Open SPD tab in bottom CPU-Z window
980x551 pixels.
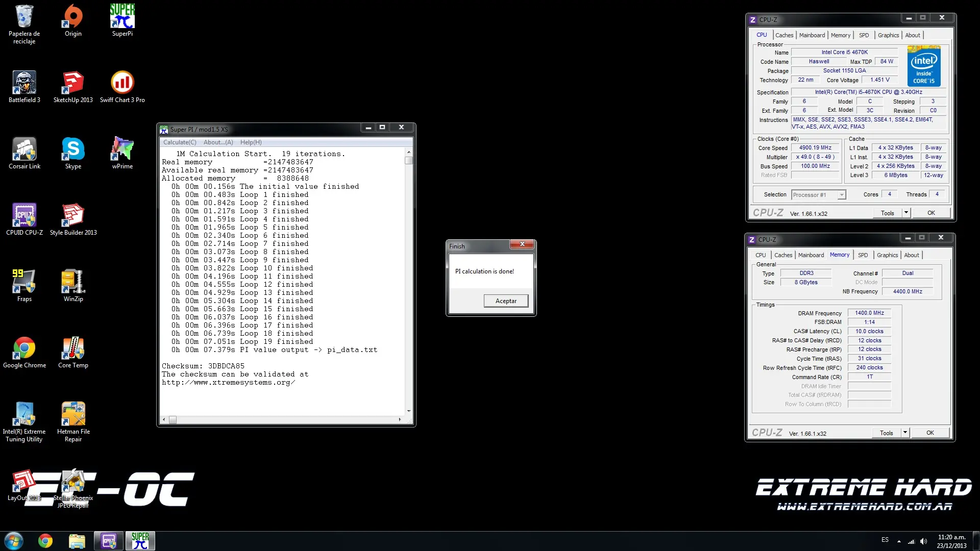coord(863,255)
